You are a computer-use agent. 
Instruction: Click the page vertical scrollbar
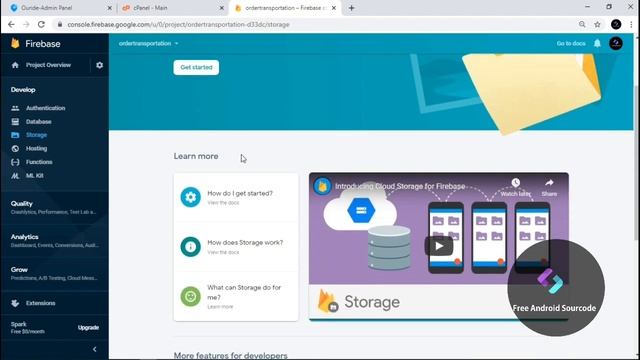[x=636, y=163]
